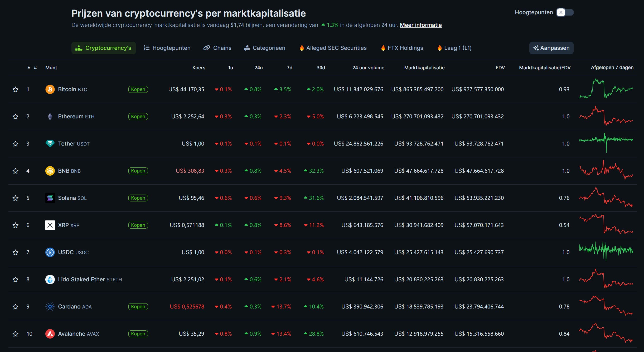Sort the table by 24 uur volume
Viewport: 644px width, 352px height.
(x=368, y=67)
